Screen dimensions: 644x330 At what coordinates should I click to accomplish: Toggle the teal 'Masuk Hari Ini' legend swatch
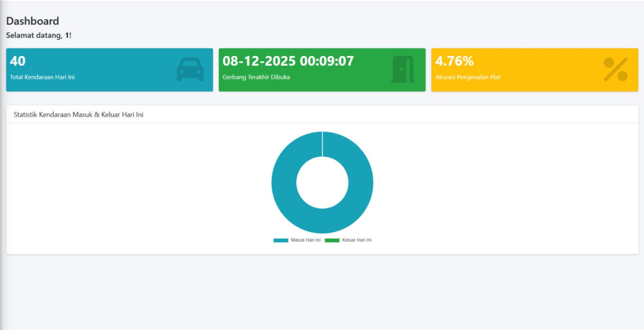pyautogui.click(x=281, y=240)
